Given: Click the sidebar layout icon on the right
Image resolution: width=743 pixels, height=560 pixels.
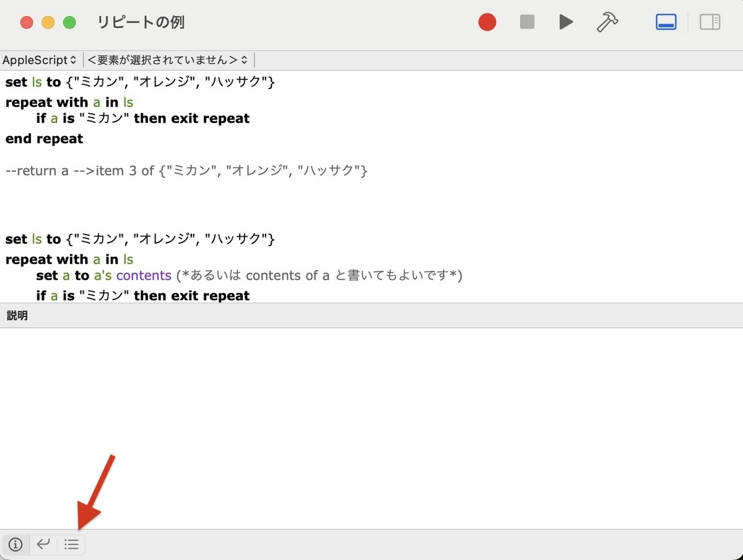Looking at the screenshot, I should click(710, 22).
